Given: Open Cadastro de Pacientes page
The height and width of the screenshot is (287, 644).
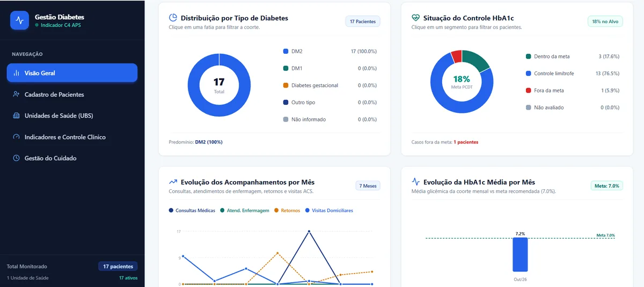Looking at the screenshot, I should pyautogui.click(x=72, y=95).
